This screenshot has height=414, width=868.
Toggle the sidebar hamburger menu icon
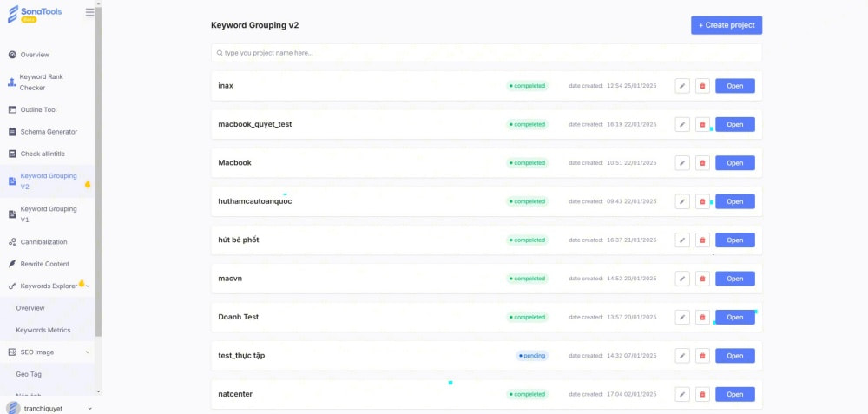click(90, 12)
